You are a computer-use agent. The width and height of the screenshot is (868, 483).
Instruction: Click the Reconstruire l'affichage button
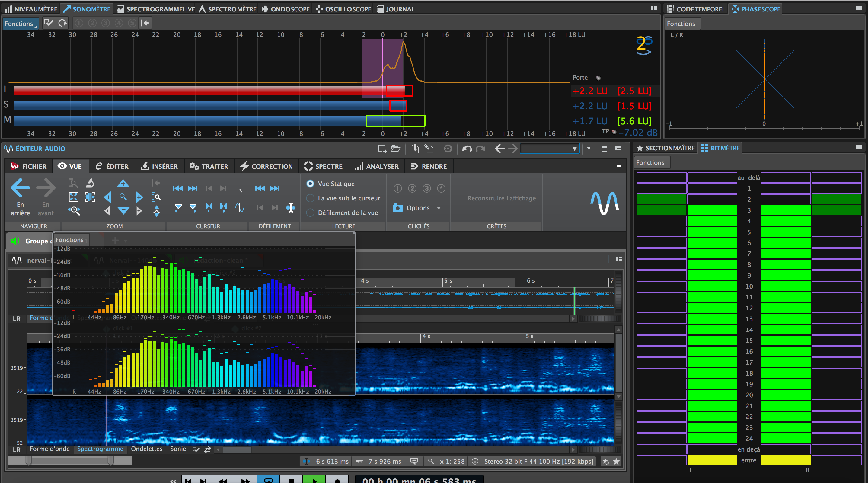(501, 198)
